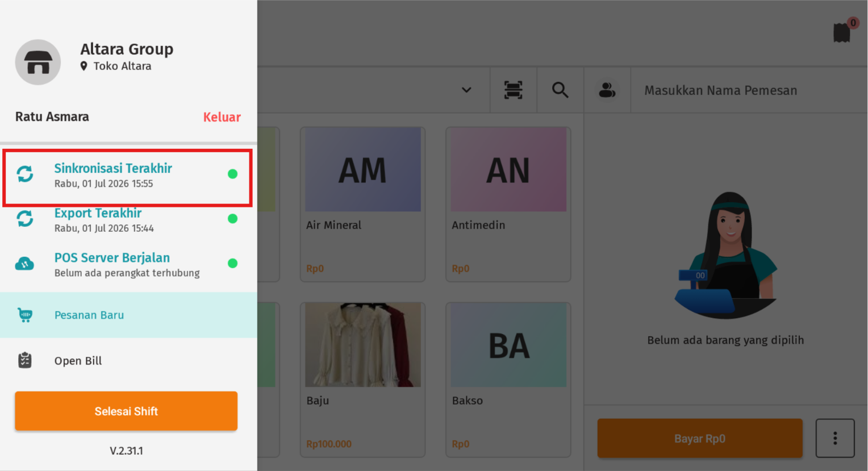Screen dimensions: 868x471
Task: Select Pesanan Baru menu item
Action: tap(128, 315)
